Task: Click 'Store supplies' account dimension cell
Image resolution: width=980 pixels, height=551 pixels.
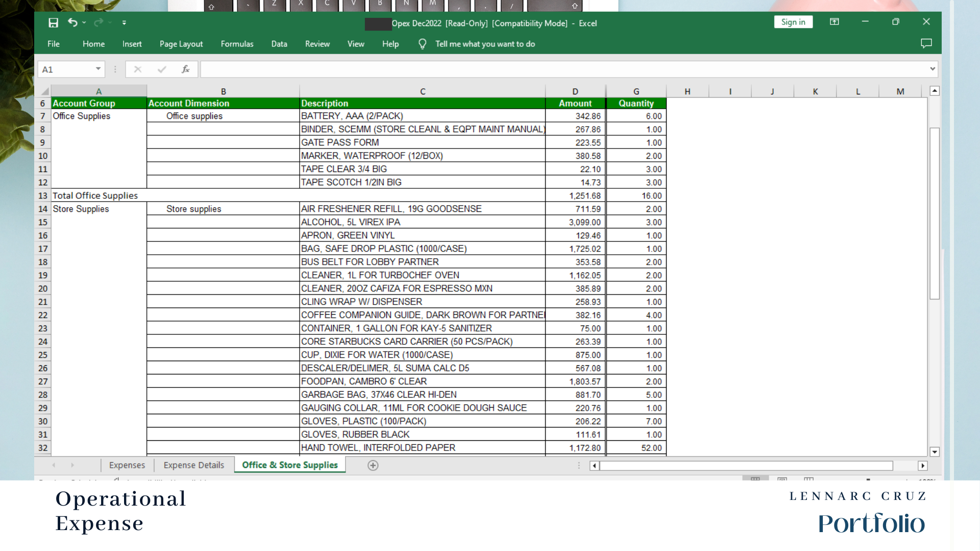Action: point(224,209)
